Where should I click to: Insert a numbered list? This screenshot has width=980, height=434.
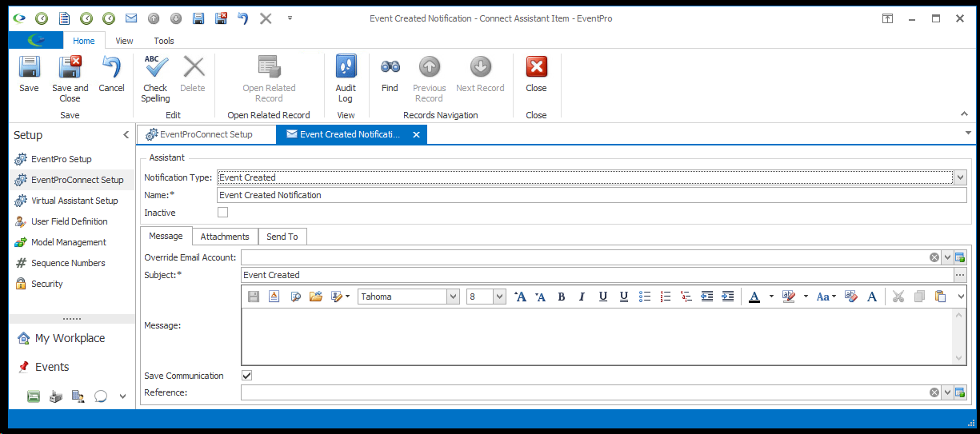666,297
